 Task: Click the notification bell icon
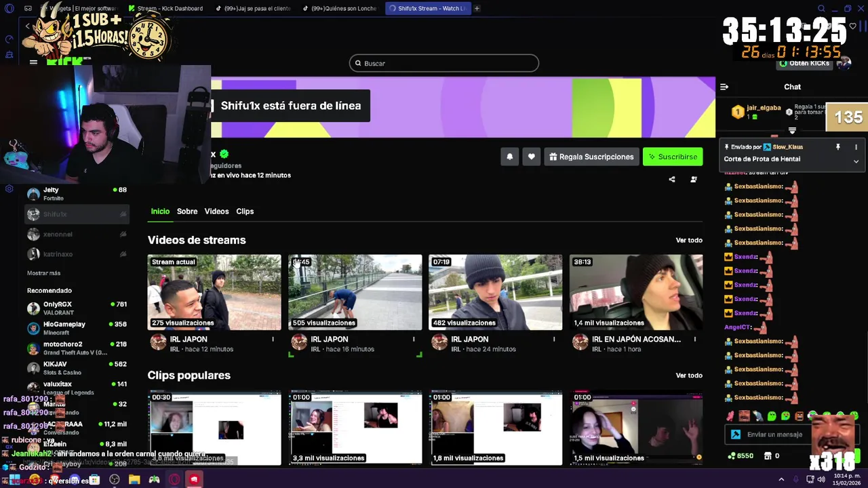[510, 157]
